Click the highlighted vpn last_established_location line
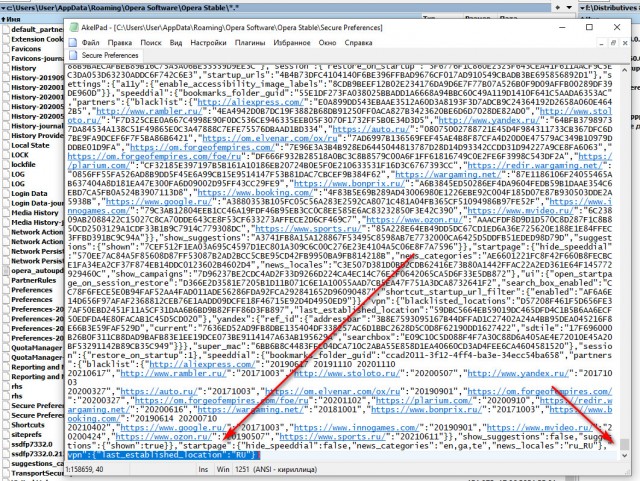The width and height of the screenshot is (640, 481). (163, 455)
